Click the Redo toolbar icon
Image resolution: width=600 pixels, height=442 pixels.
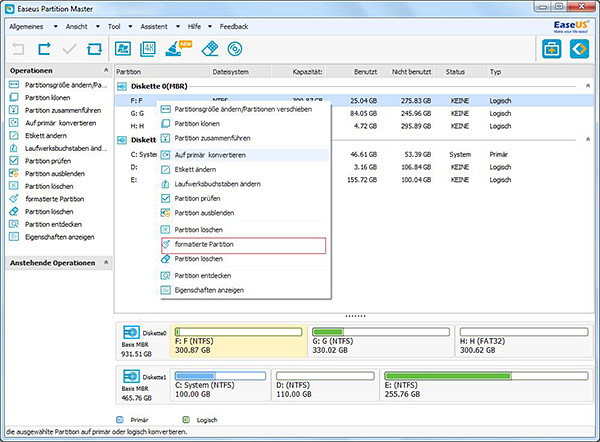pos(44,49)
